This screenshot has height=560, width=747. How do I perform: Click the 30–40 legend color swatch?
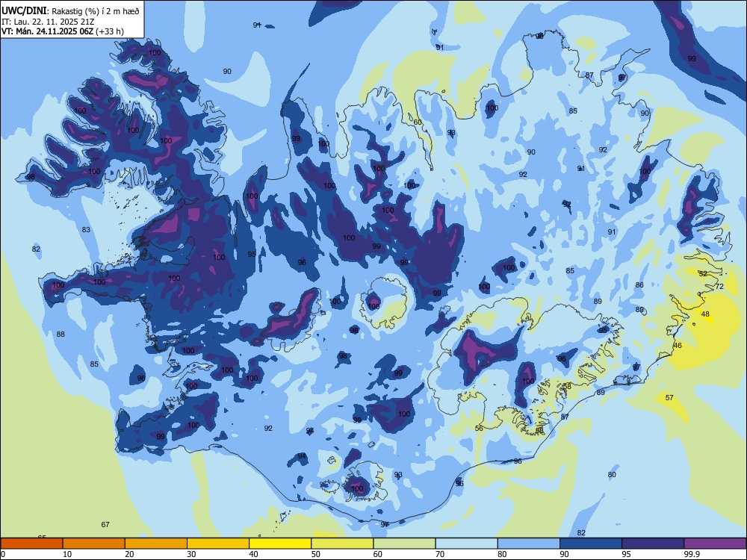[x=218, y=544]
